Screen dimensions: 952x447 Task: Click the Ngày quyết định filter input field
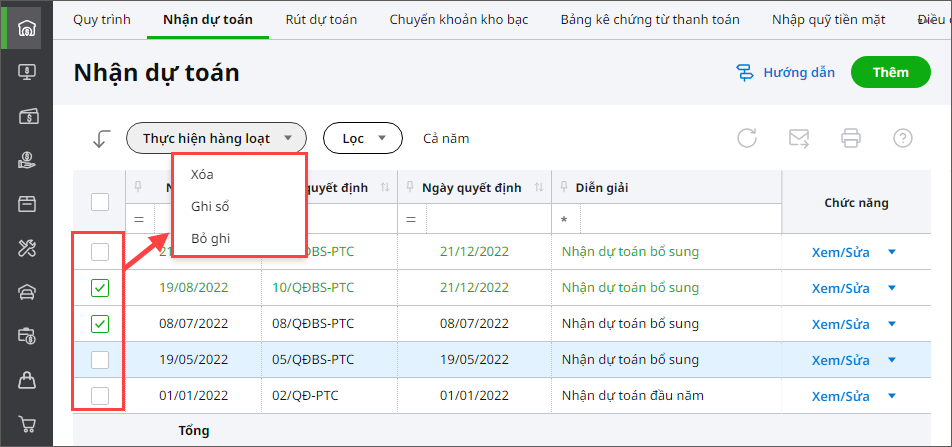[x=489, y=219]
